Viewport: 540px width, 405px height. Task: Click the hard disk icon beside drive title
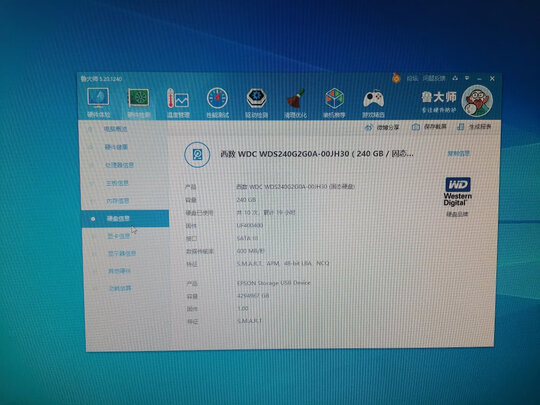click(197, 154)
